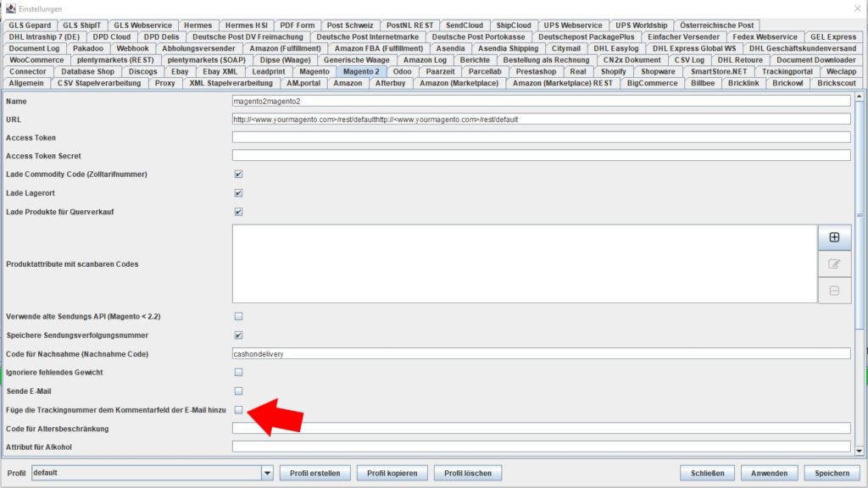Go to the Allgemein tab
Viewport: 868px width, 488px height.
[26, 83]
